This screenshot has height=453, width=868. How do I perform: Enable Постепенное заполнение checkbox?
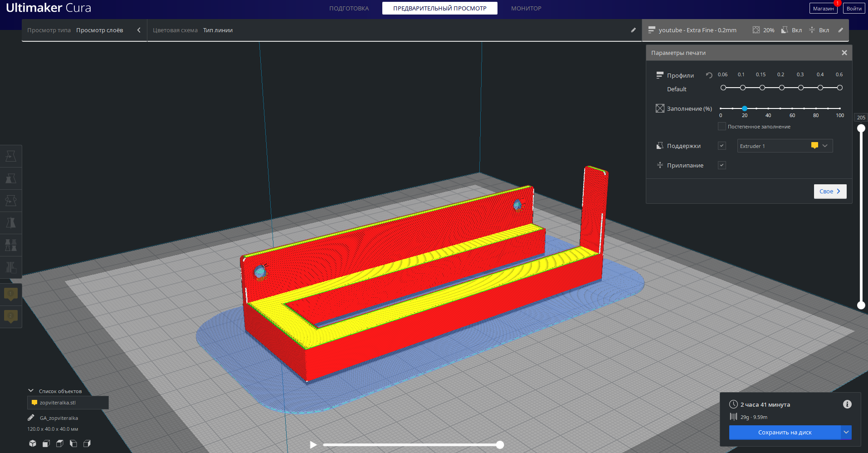(x=722, y=126)
